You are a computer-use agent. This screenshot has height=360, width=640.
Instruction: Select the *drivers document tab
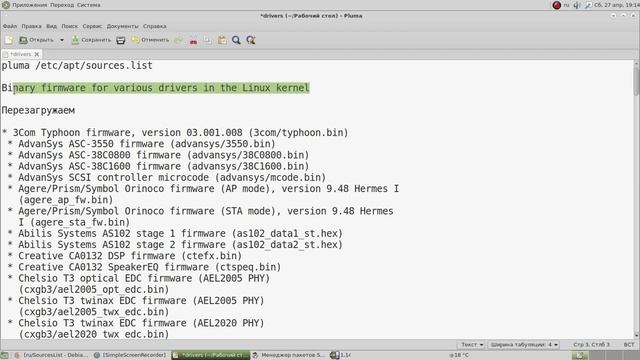point(20,54)
